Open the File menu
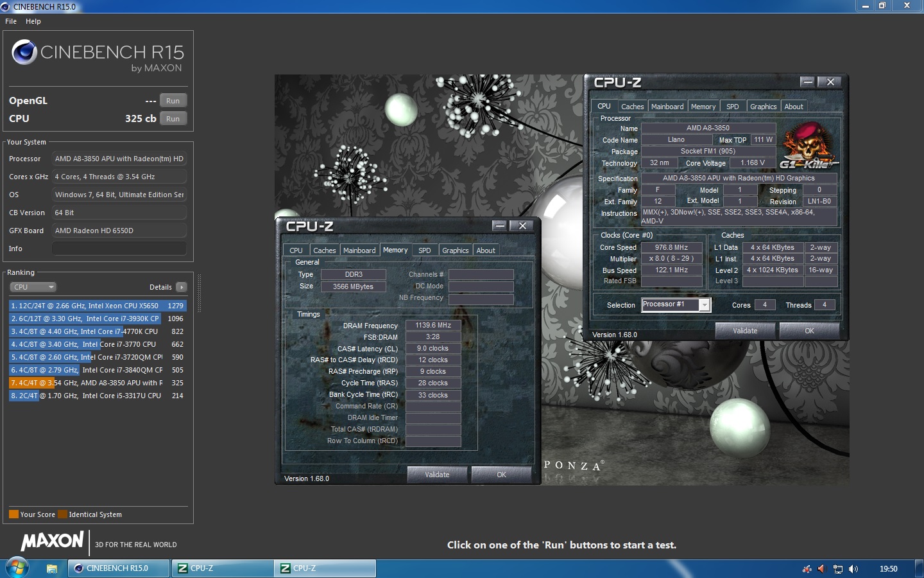Screen dimensions: 924x578 (x=11, y=21)
